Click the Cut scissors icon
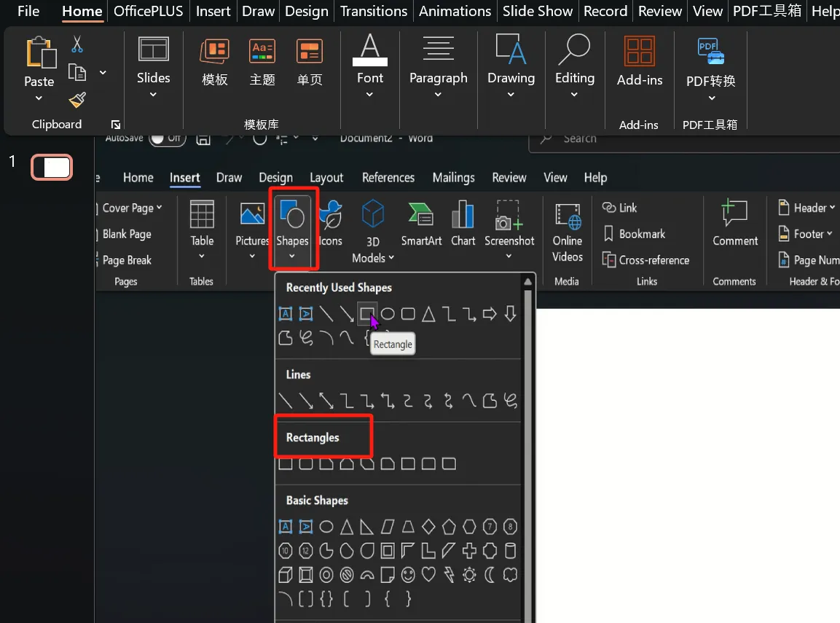Viewport: 840px width, 623px height. coord(77,44)
